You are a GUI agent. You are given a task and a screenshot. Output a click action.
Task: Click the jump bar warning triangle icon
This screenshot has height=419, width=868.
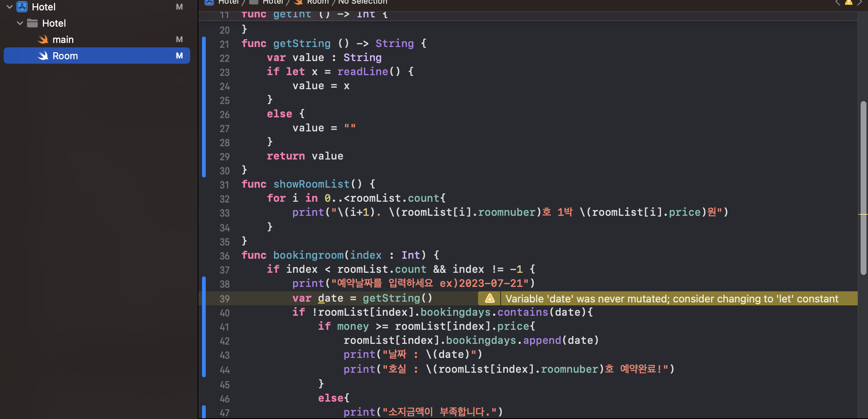point(849,3)
